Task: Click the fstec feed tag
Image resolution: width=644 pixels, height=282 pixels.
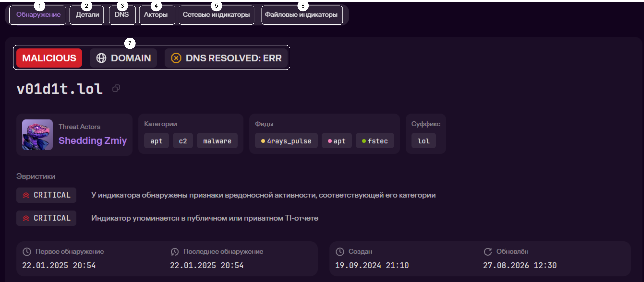Action: click(x=375, y=141)
